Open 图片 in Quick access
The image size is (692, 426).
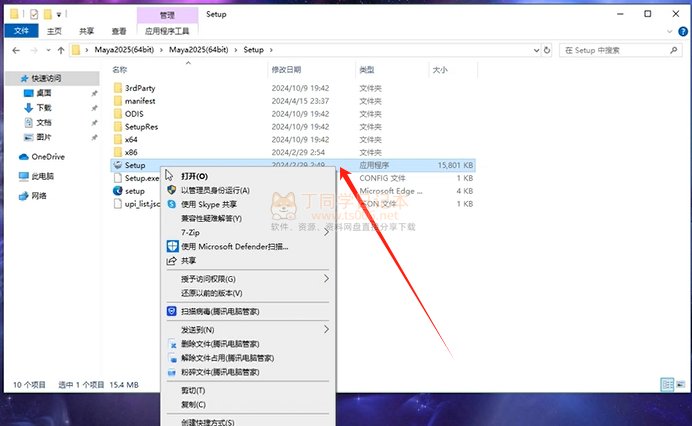pos(44,137)
